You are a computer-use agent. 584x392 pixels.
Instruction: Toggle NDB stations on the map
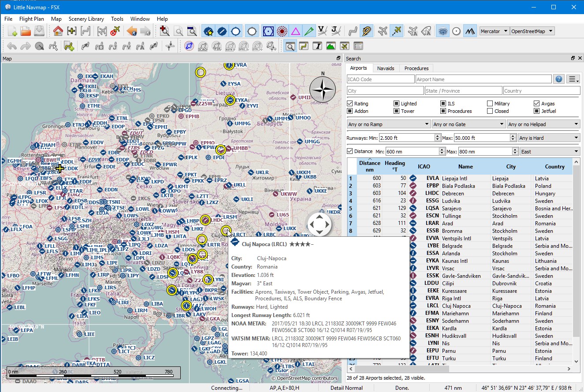(282, 31)
